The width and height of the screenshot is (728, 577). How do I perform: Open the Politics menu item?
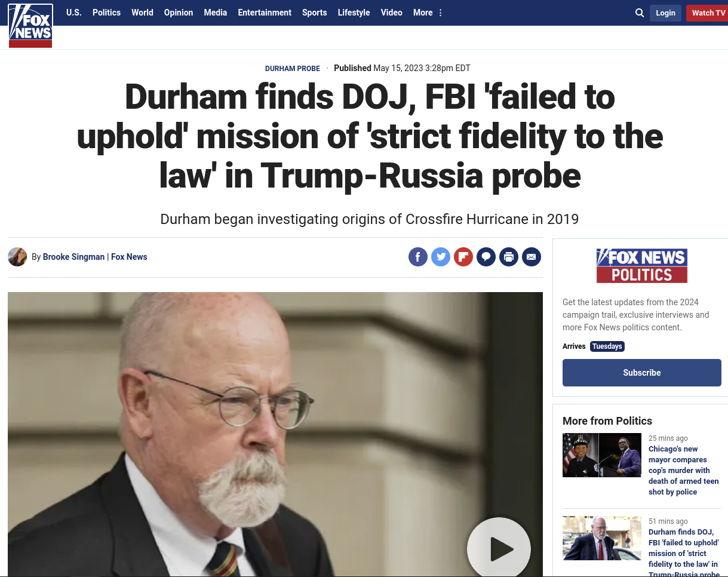tap(106, 13)
